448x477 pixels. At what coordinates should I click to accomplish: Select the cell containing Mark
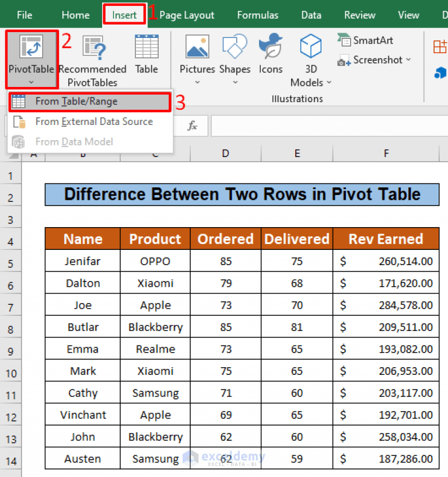click(x=83, y=371)
